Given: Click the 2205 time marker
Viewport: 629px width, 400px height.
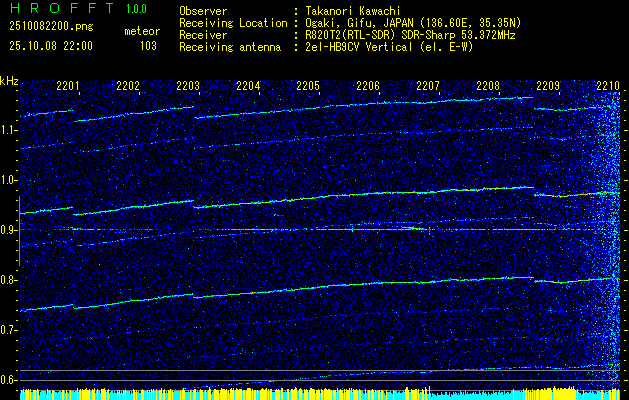Looking at the screenshot, I should coord(308,86).
